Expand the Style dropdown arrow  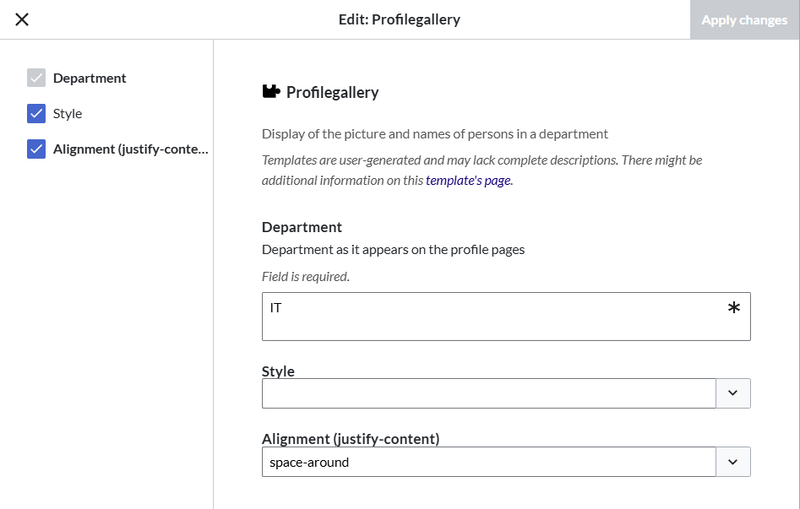pyautogui.click(x=733, y=393)
